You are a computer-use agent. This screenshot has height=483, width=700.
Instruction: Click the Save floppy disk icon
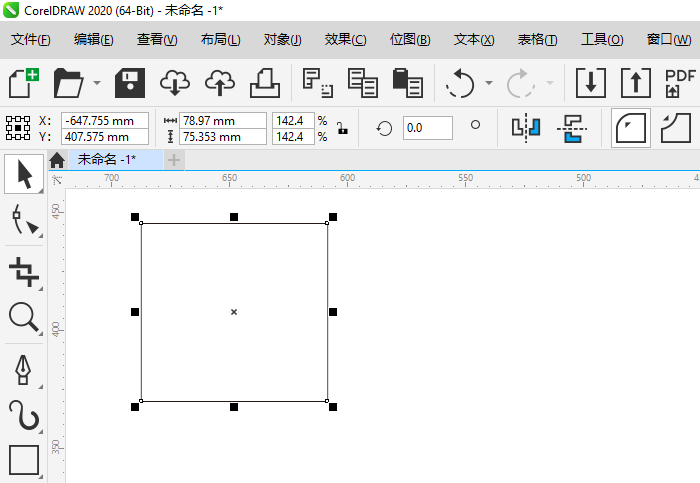click(132, 82)
